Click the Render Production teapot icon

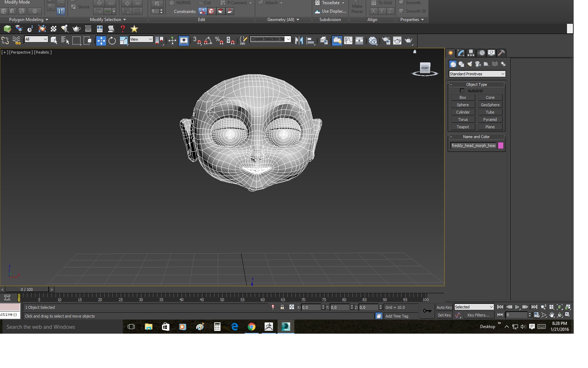[x=409, y=41]
